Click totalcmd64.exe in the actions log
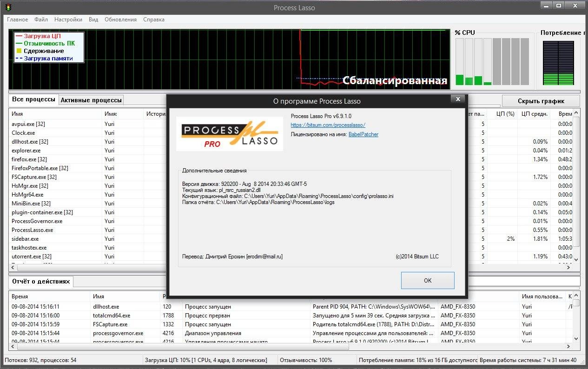 coord(112,316)
